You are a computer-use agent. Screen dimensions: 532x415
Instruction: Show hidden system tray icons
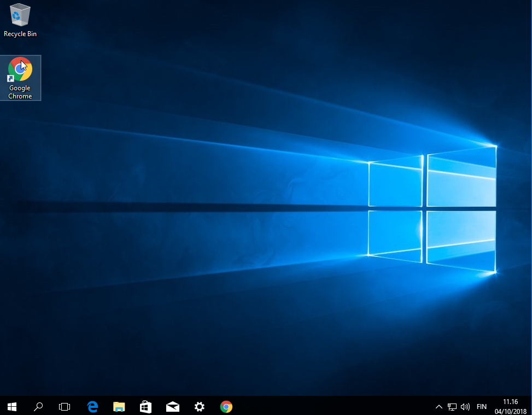coord(439,406)
